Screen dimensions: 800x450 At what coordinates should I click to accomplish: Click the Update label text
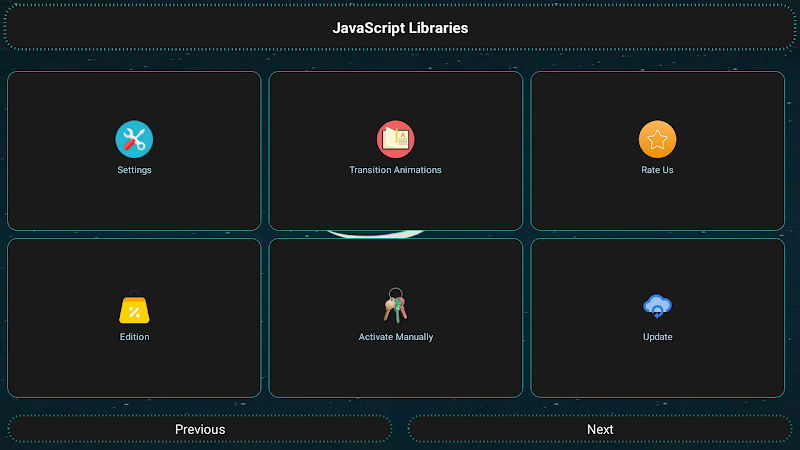[x=657, y=337]
